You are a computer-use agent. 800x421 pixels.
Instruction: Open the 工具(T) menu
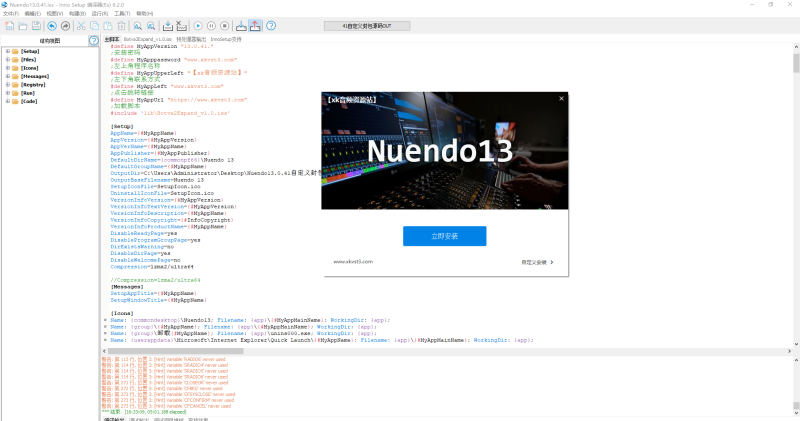coord(122,13)
